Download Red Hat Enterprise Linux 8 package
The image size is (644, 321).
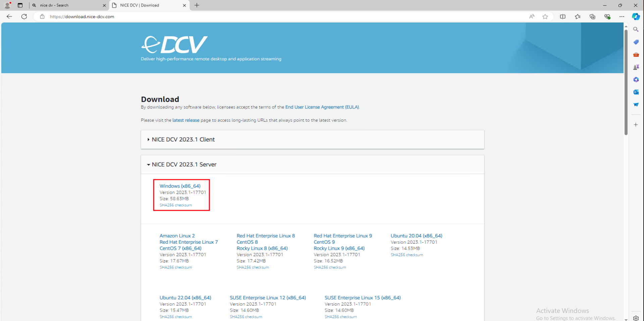coord(266,236)
